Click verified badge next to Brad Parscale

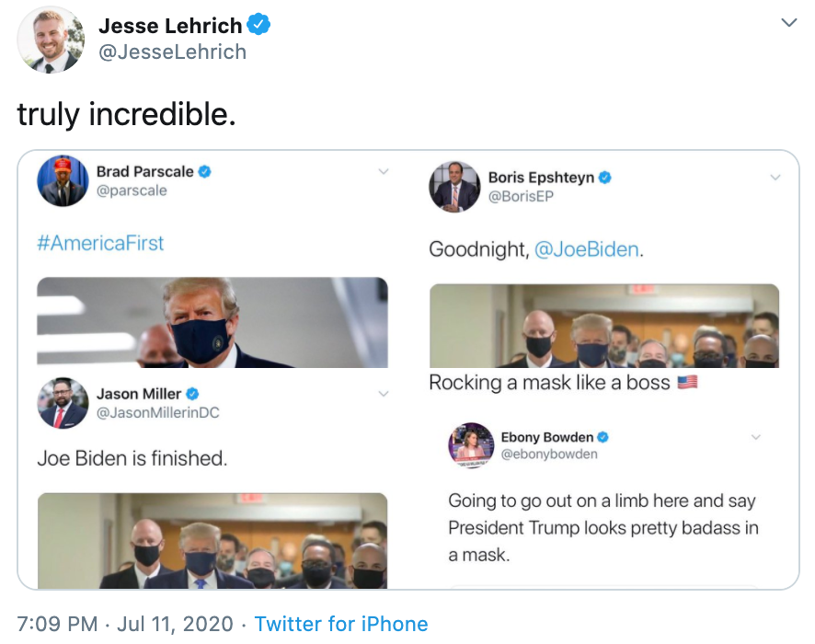pos(204,171)
